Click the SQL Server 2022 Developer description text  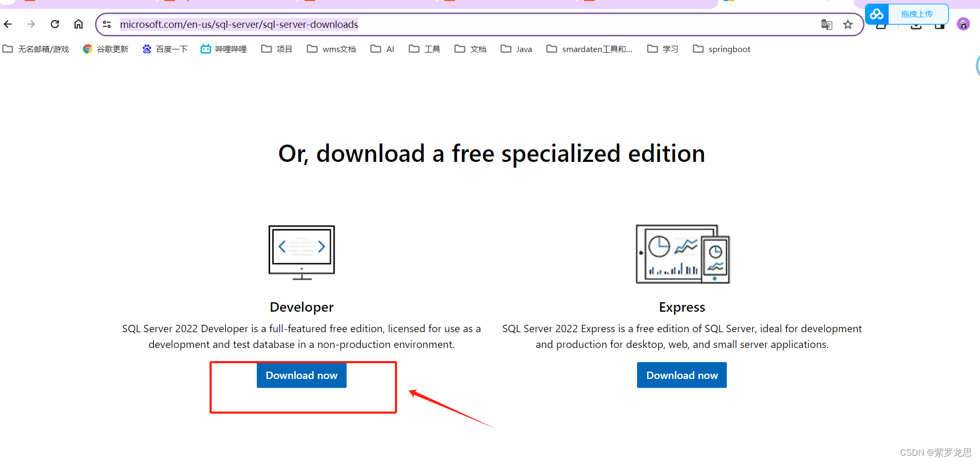pos(301,336)
